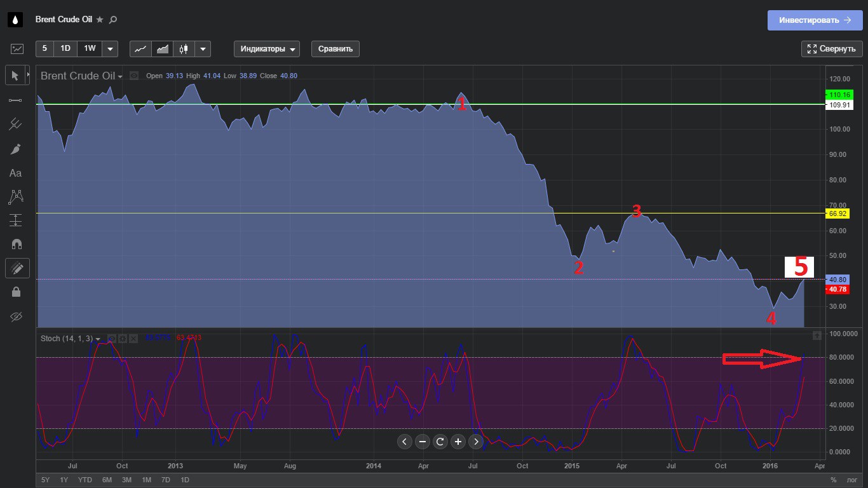
Task: Select the pitchfork drawing tool
Action: [x=15, y=125]
